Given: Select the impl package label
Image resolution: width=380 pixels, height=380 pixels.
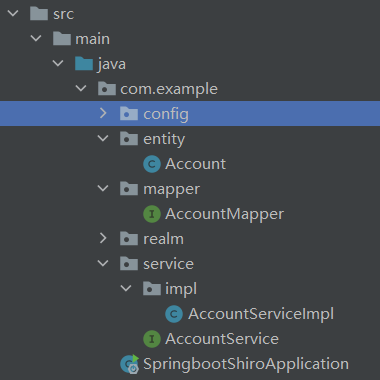Looking at the screenshot, I should point(181,289).
